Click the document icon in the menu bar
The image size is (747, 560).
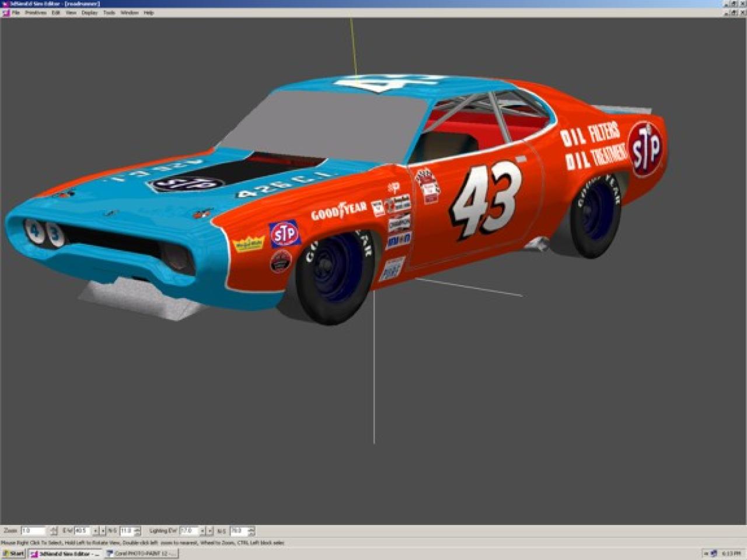point(6,12)
